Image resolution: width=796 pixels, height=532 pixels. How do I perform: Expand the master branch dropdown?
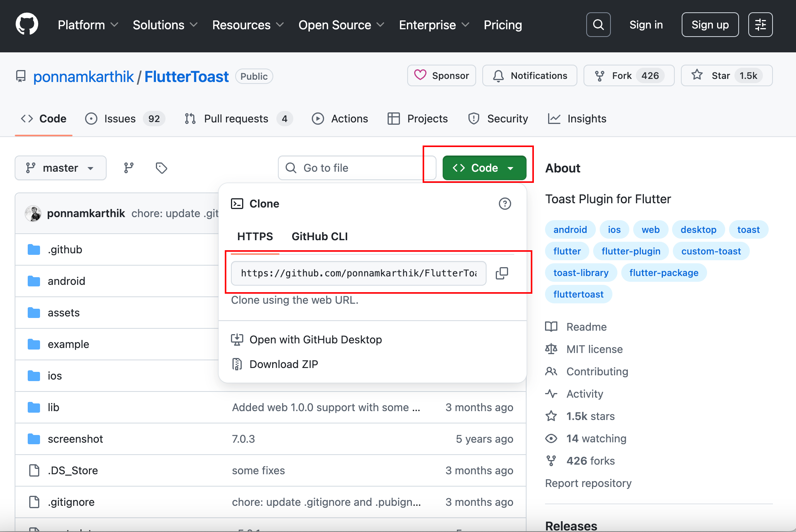pos(60,168)
